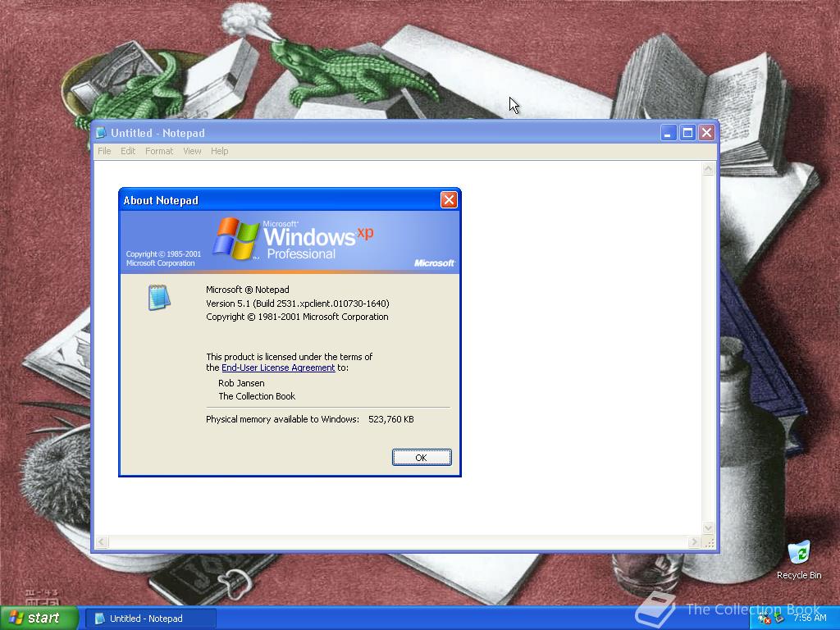
Task: Open the Start menu
Action: click(39, 618)
